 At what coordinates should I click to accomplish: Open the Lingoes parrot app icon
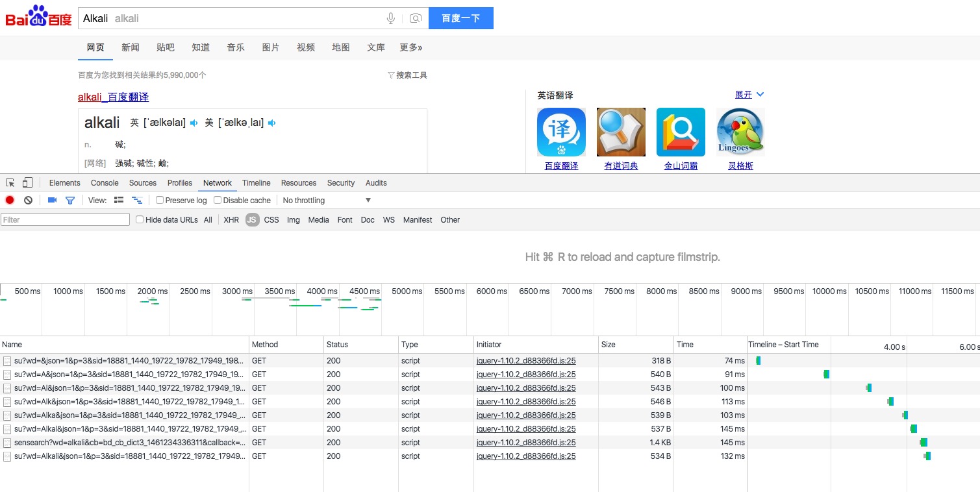(740, 132)
